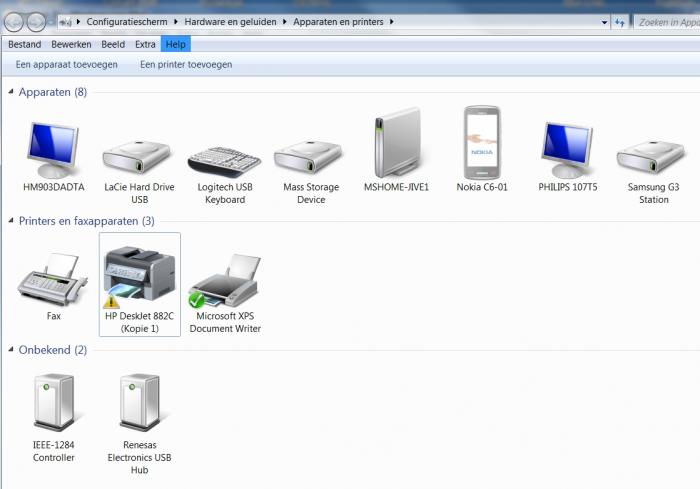Click the Zoeken search field
700x489 pixels.
(667, 22)
